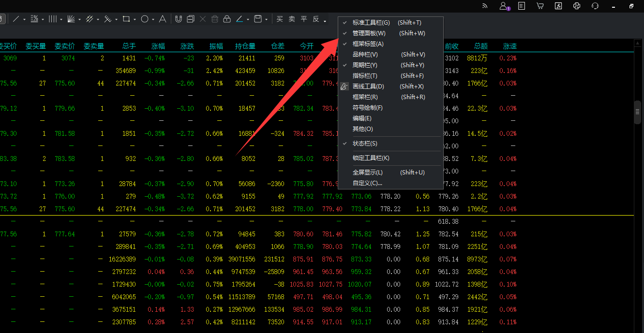Click the 买 buy button
The width and height of the screenshot is (644, 333).
point(280,19)
